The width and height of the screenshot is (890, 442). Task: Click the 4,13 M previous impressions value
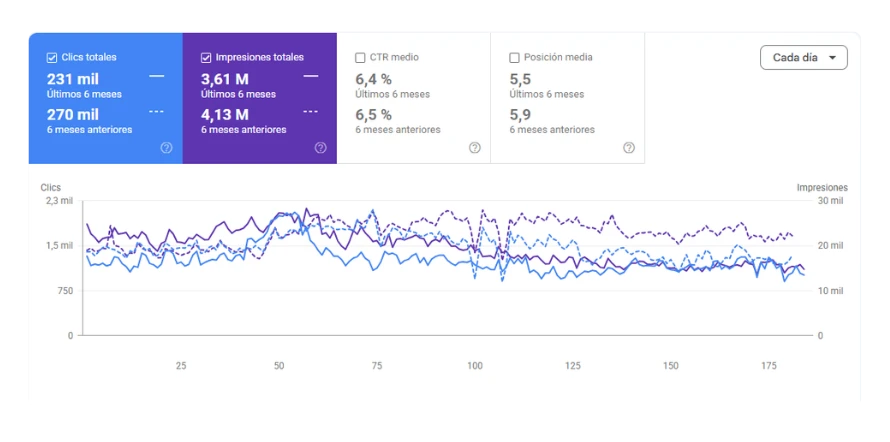coord(225,115)
